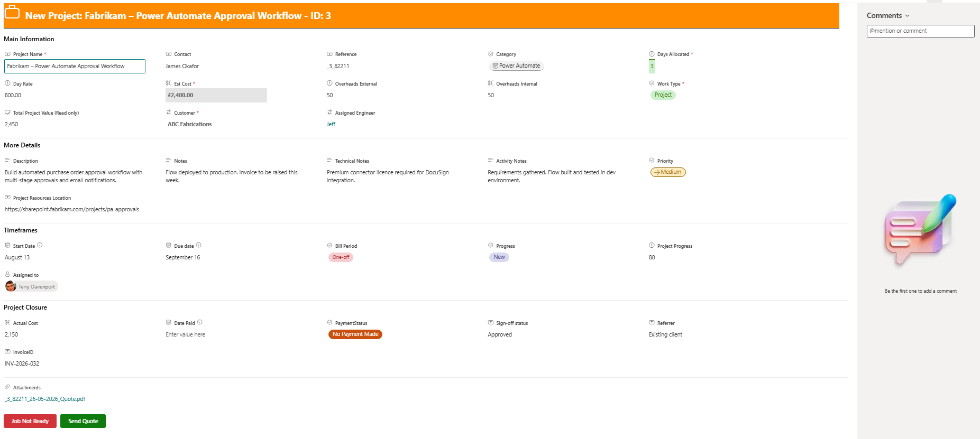Click the Project Name text input

pyautogui.click(x=75, y=66)
